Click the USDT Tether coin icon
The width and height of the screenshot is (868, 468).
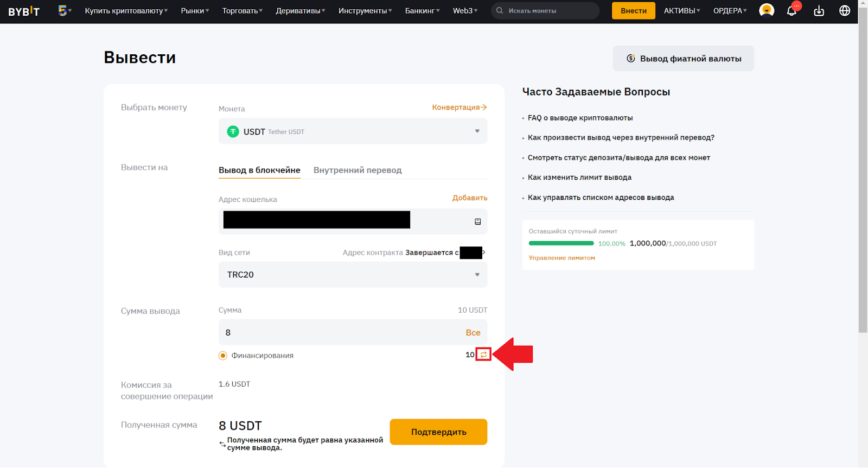pyautogui.click(x=233, y=131)
